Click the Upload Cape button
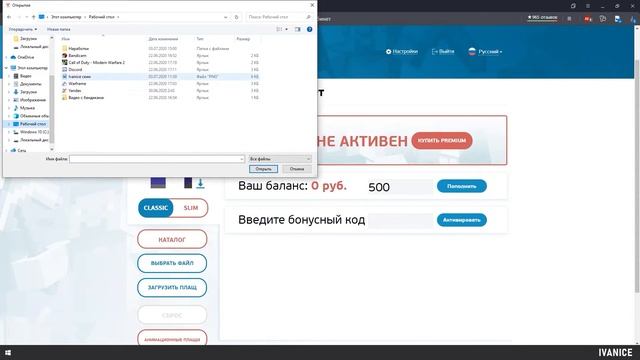Viewport: 640px width, 360px height. pos(172,287)
